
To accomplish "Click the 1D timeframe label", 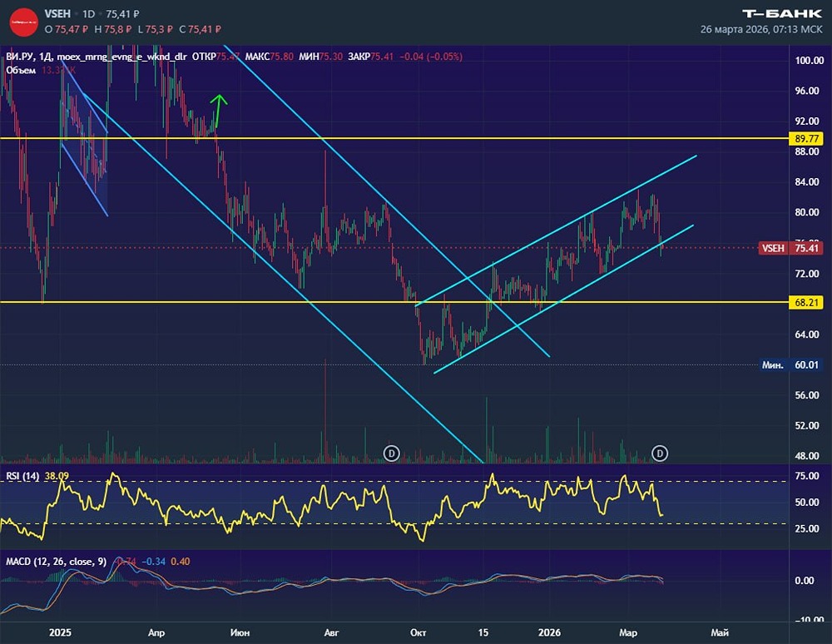I will point(89,14).
